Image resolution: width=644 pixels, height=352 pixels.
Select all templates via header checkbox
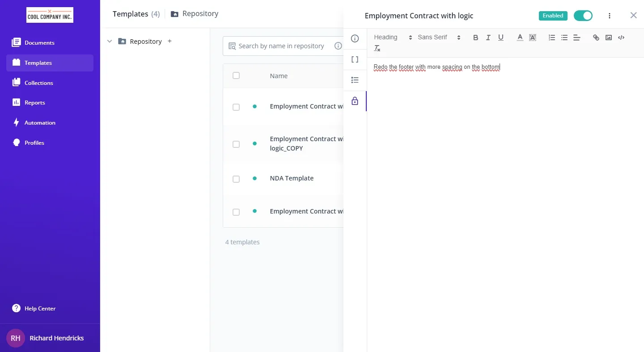tap(236, 75)
